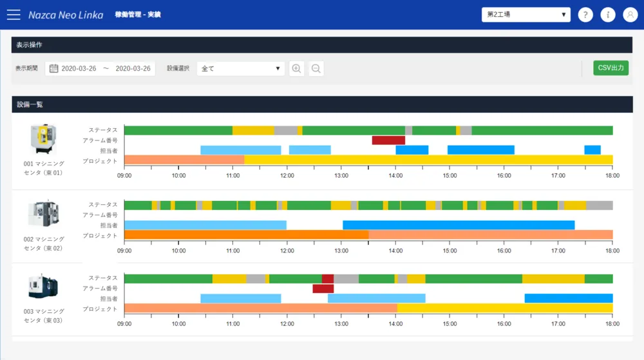Viewport: 644px width, 360px height.
Task: Click the help question mark icon
Action: 585,15
